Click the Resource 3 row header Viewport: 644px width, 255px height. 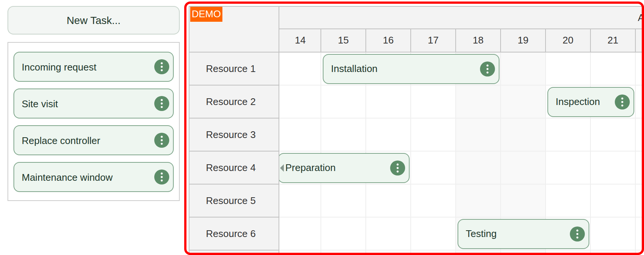(231, 135)
